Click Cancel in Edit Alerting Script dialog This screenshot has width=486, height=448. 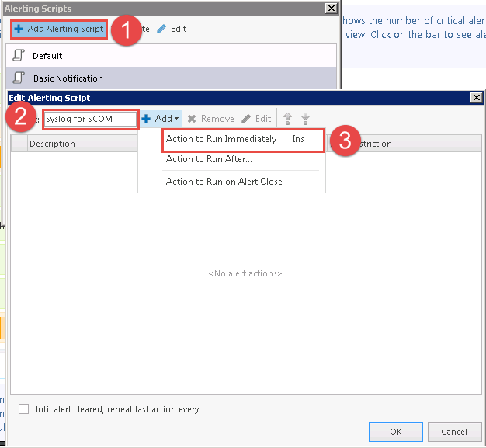click(x=454, y=432)
